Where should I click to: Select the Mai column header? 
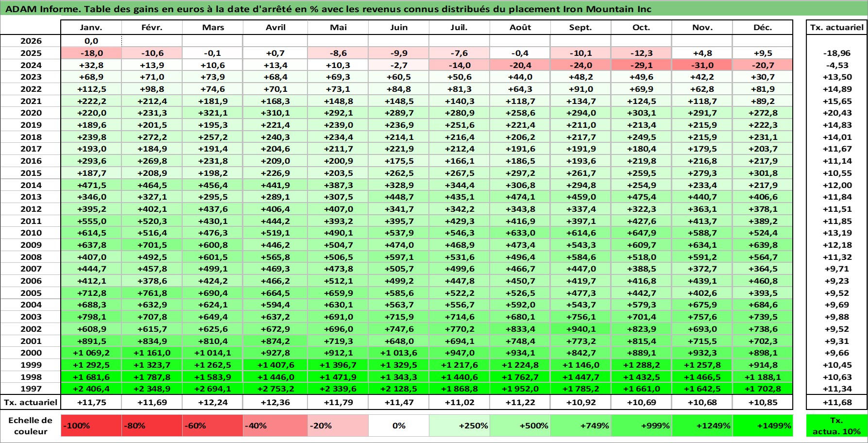point(338,27)
